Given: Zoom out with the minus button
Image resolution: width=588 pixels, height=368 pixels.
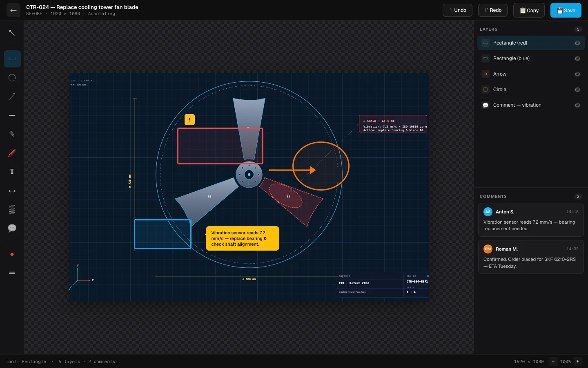Looking at the screenshot, I should click(x=553, y=361).
